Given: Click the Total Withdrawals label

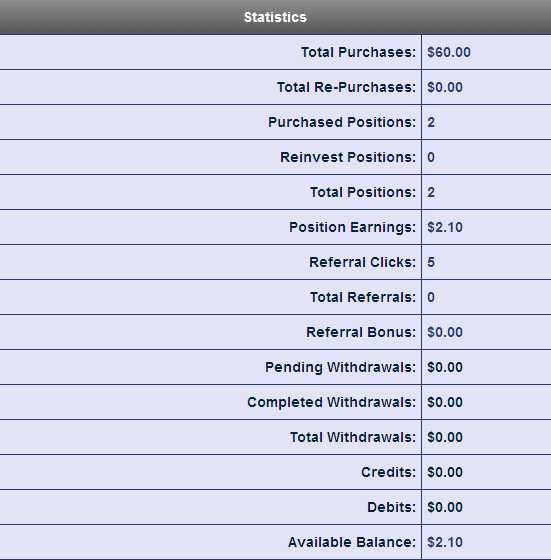Looking at the screenshot, I should pos(353,437).
